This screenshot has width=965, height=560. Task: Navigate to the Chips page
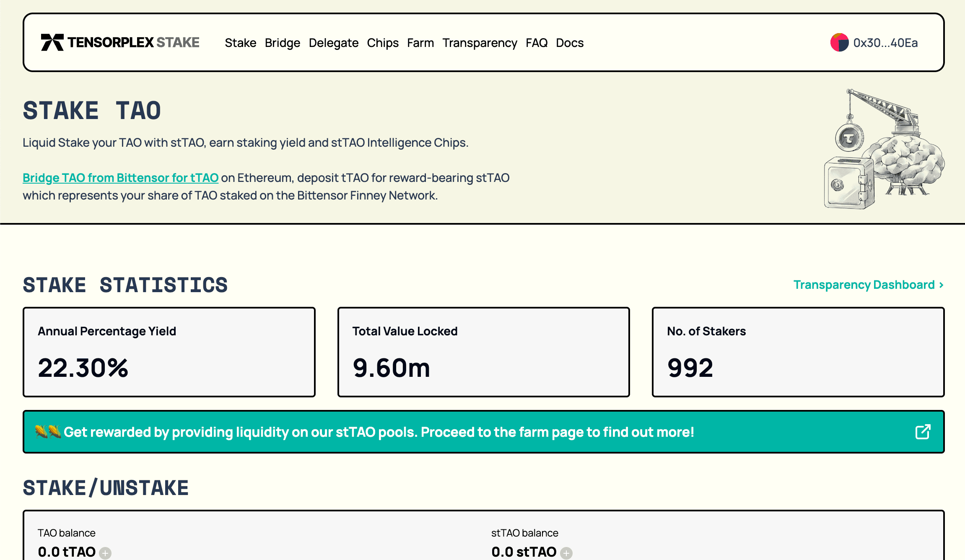coord(382,43)
